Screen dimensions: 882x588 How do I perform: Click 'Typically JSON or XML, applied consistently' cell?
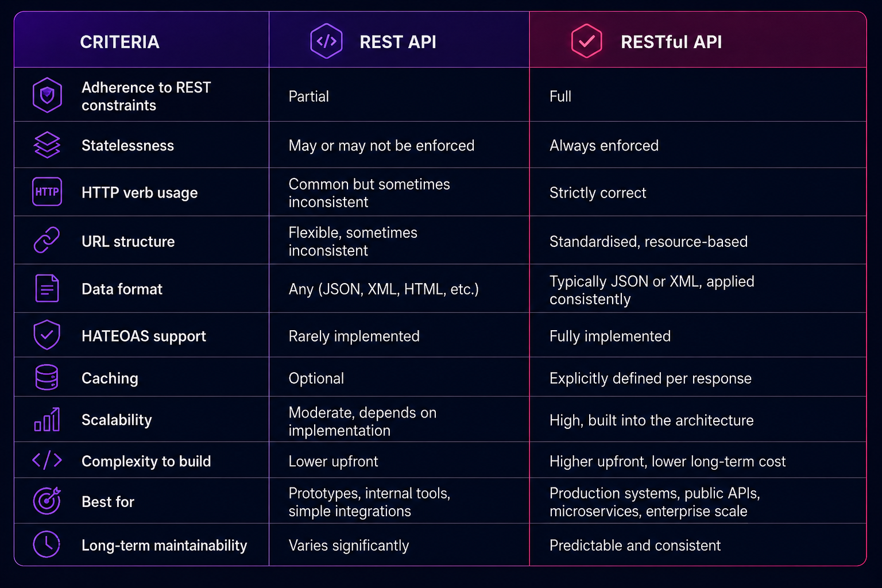[x=652, y=290]
